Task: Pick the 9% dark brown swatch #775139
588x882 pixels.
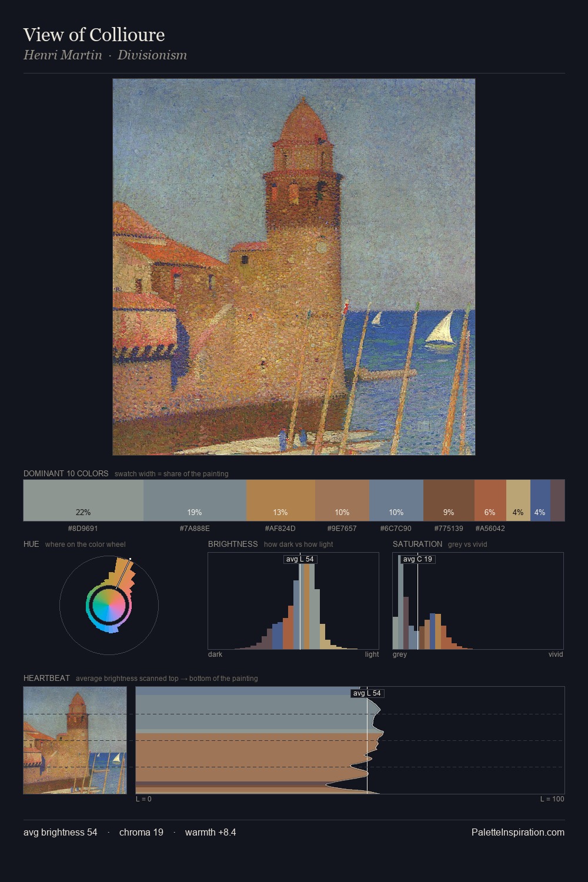Action: [449, 500]
